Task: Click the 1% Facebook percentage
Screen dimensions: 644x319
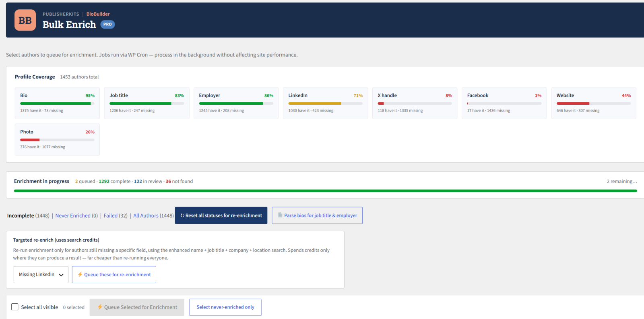Action: click(x=538, y=95)
